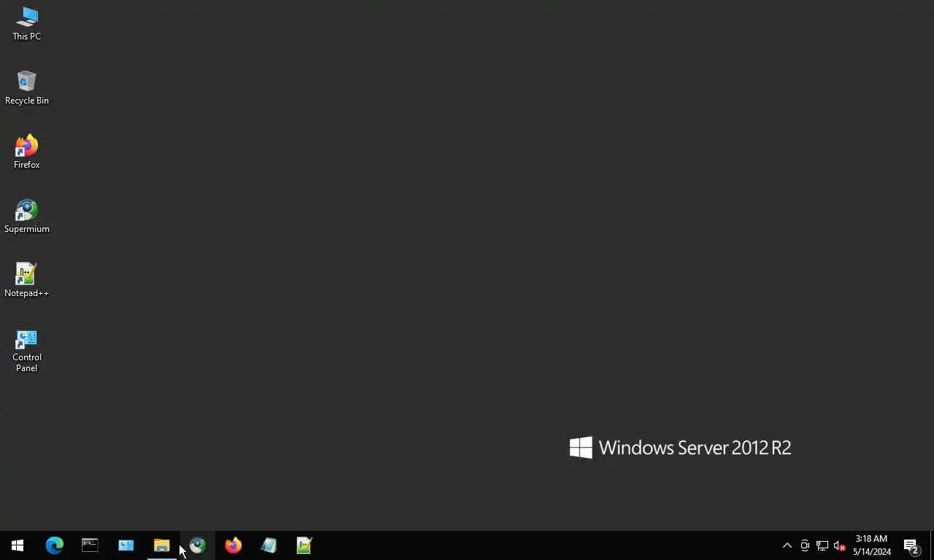Open File Explorer from the taskbar
The height and width of the screenshot is (560, 934).
161,545
